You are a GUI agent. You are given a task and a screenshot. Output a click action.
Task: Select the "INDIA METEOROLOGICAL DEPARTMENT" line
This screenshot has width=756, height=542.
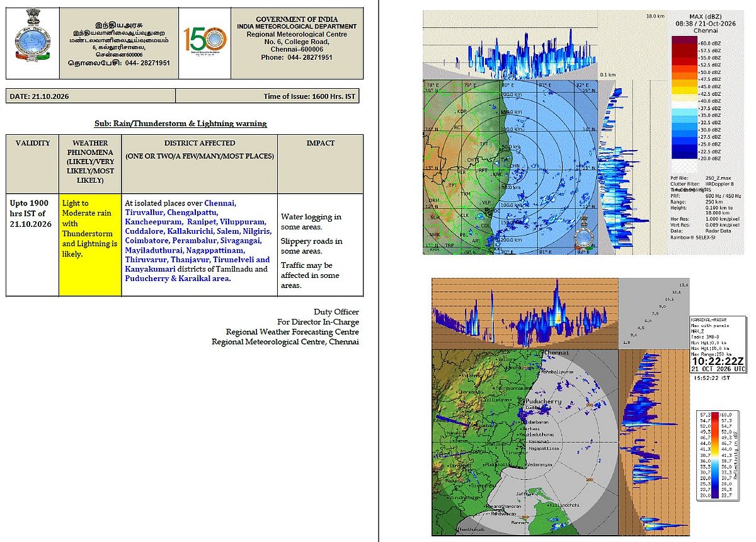(x=296, y=26)
